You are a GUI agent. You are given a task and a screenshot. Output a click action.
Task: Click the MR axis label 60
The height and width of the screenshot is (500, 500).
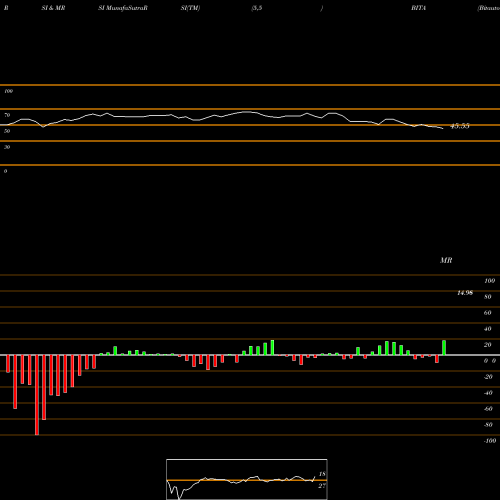[x=488, y=313]
